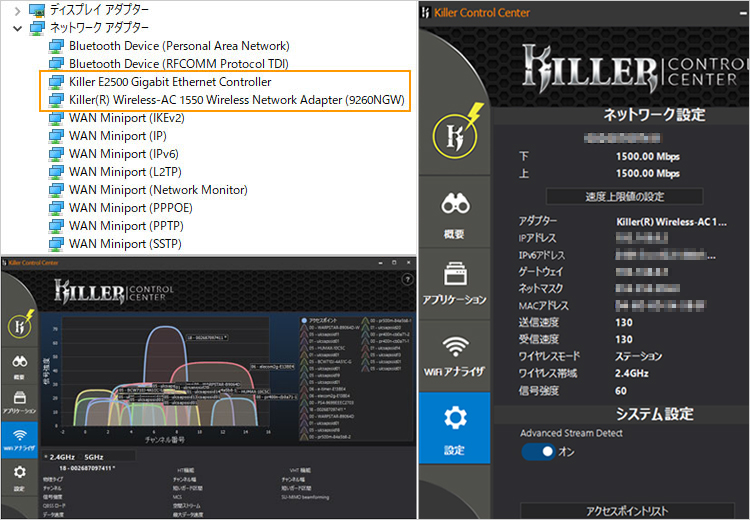Click the ネットワーク設定 heading
The height and width of the screenshot is (520, 750).
[654, 115]
